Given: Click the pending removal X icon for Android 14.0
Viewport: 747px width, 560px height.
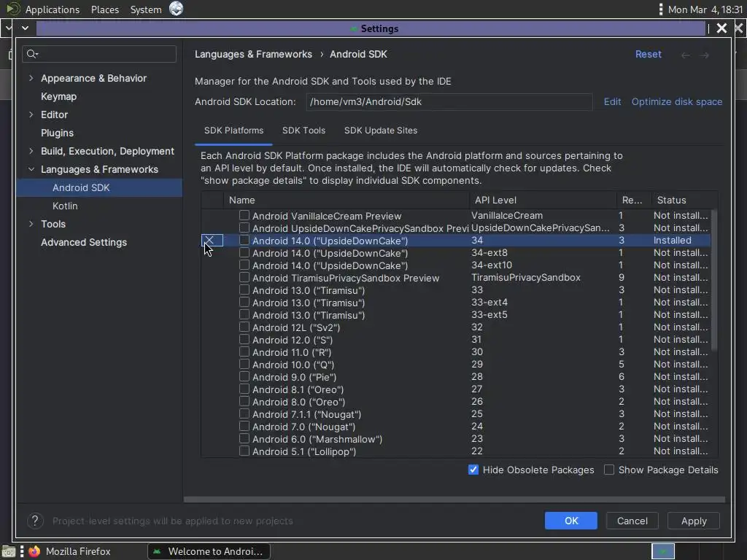Looking at the screenshot, I should [x=209, y=240].
